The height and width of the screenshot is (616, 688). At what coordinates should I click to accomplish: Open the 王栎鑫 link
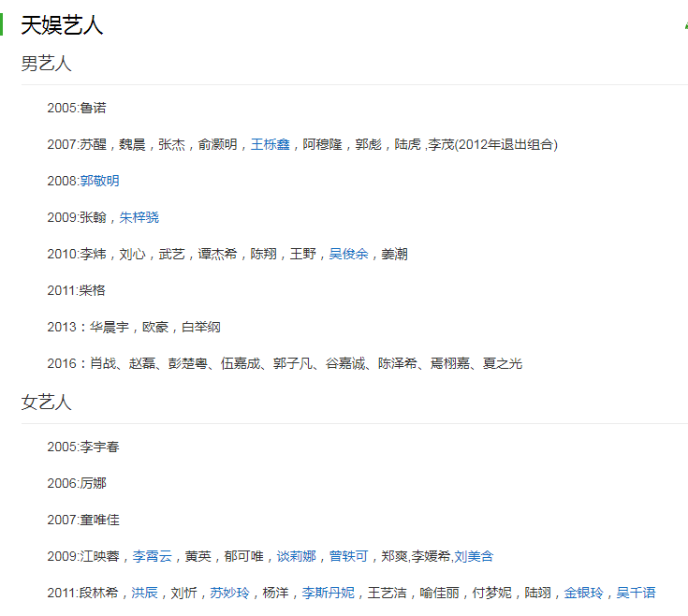pyautogui.click(x=271, y=144)
